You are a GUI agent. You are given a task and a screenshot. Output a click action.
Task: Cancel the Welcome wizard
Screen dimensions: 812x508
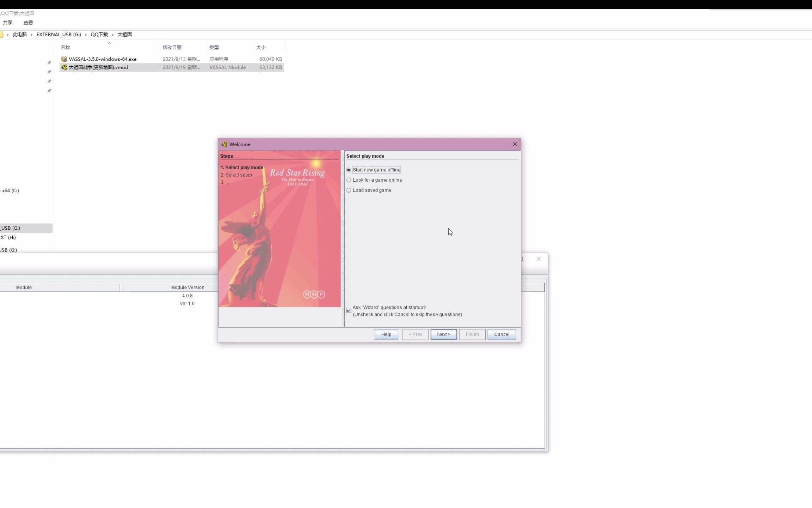(502, 334)
